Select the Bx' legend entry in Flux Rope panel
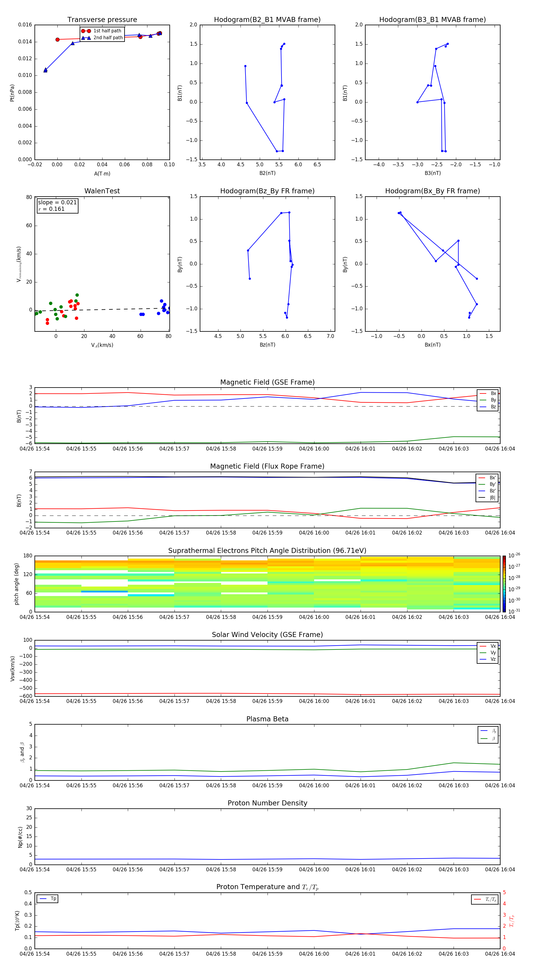This screenshot has width=535, height=980. click(487, 478)
